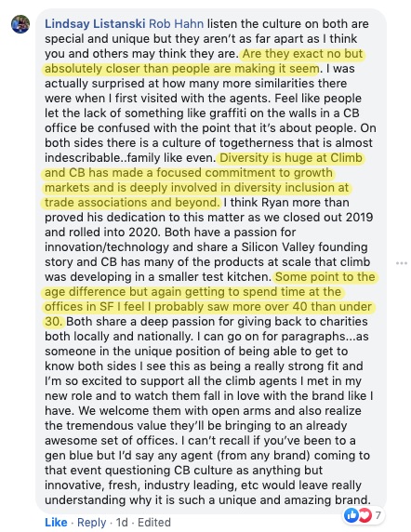This screenshot has width=411, height=532.
Task: Click the 'Silicon Valley founding' phrase
Action: point(304,247)
